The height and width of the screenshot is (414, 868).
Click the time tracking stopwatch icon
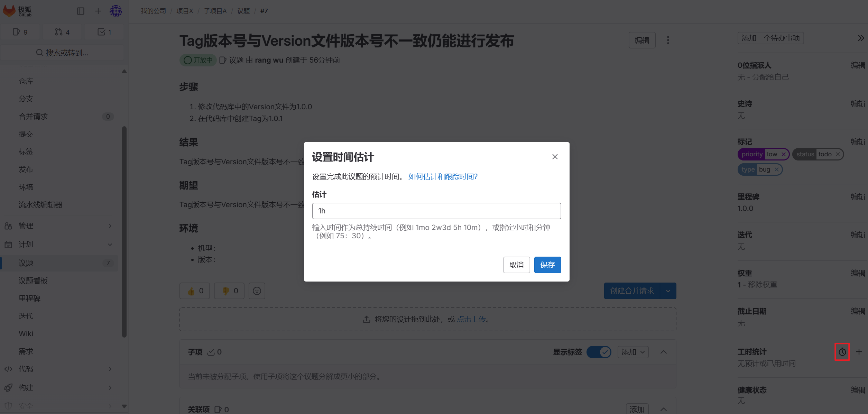click(x=842, y=352)
